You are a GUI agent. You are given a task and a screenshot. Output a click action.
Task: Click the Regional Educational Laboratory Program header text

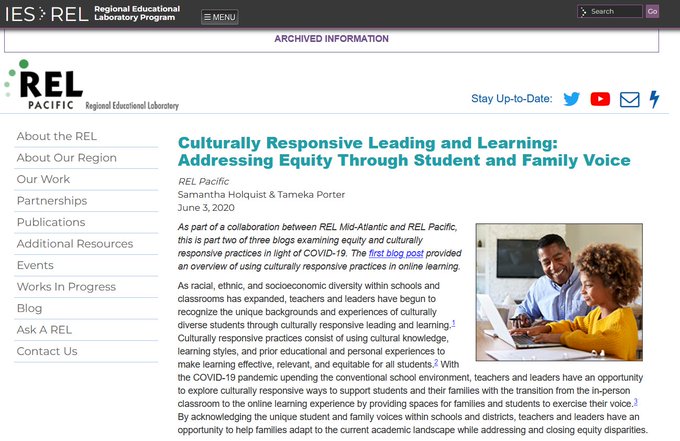tap(137, 13)
